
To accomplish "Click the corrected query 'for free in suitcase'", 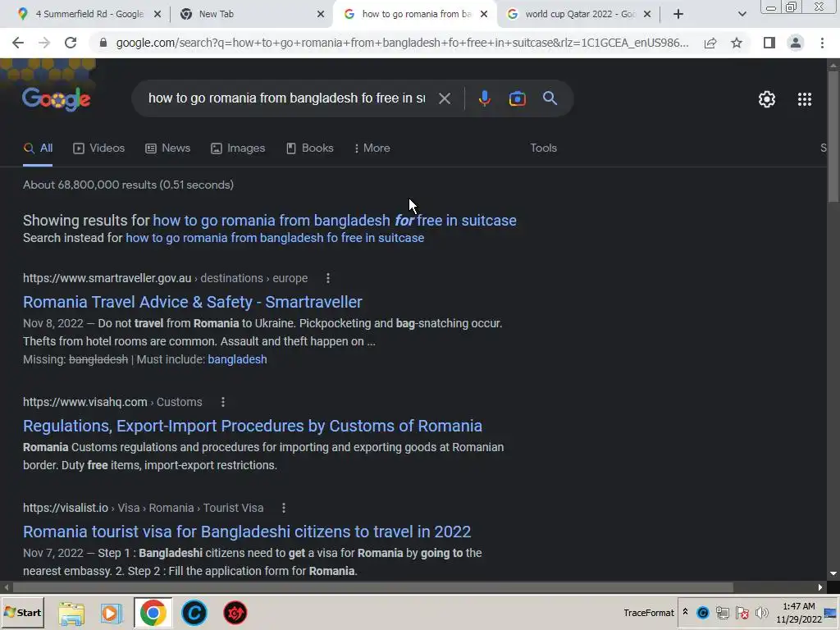I will [335, 220].
